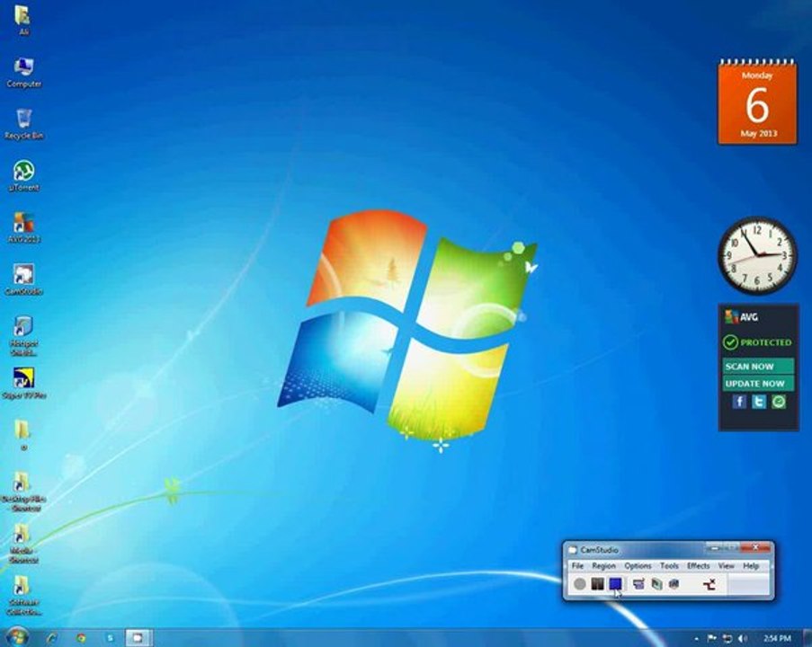Open the Effects menu in CamStudio
The height and width of the screenshot is (647, 812).
click(698, 566)
